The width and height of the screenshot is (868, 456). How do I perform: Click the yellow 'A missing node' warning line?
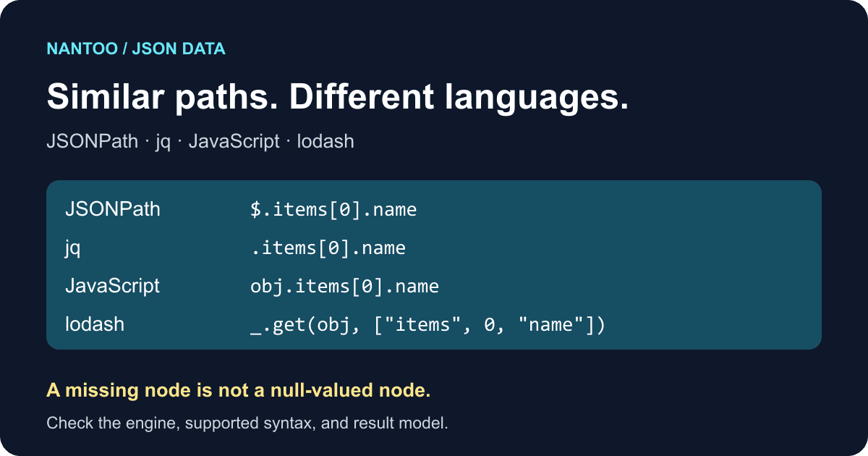coord(239,391)
